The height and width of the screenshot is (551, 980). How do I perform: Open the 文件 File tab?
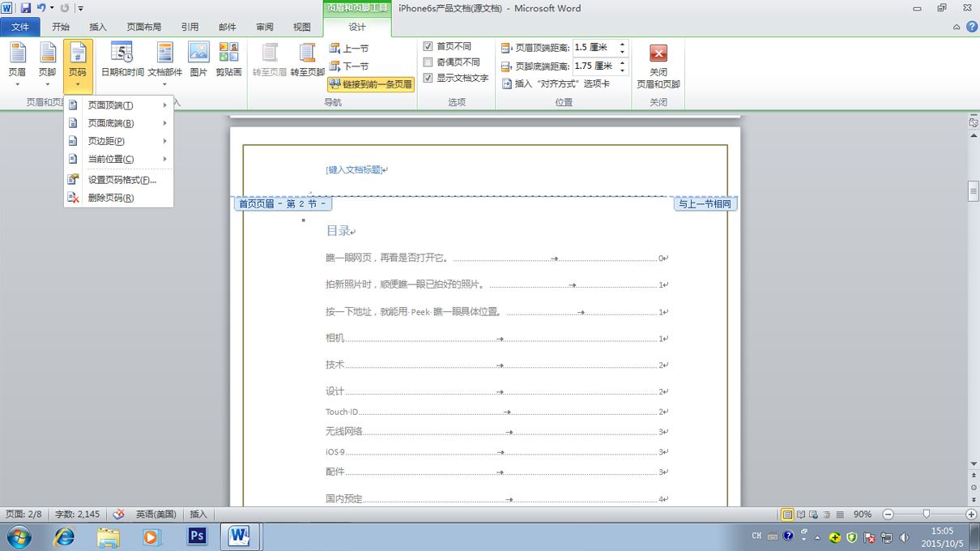(x=20, y=27)
